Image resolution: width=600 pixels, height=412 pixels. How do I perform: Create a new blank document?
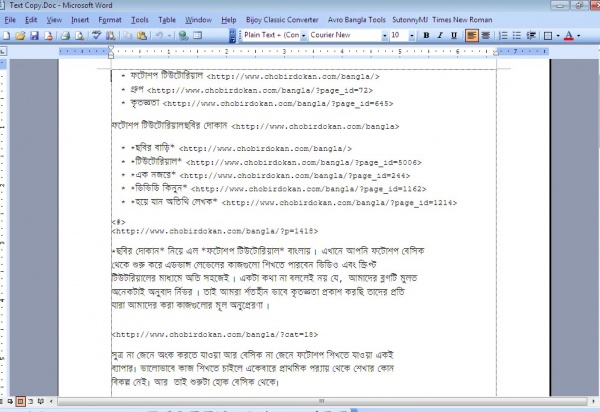[x=7, y=36]
